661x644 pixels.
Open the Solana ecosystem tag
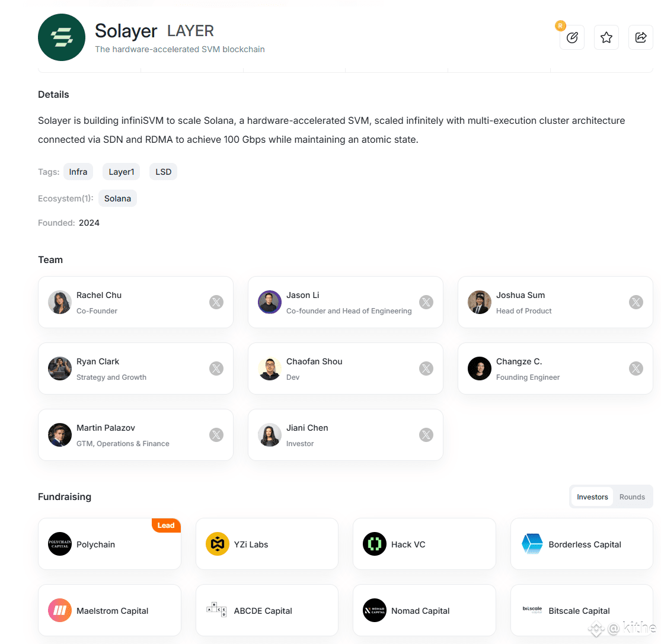117,198
